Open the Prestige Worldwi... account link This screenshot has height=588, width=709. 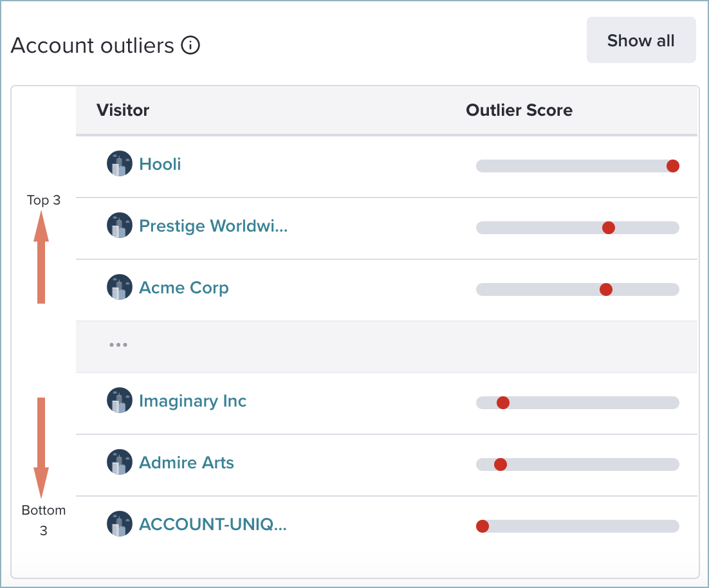click(213, 226)
